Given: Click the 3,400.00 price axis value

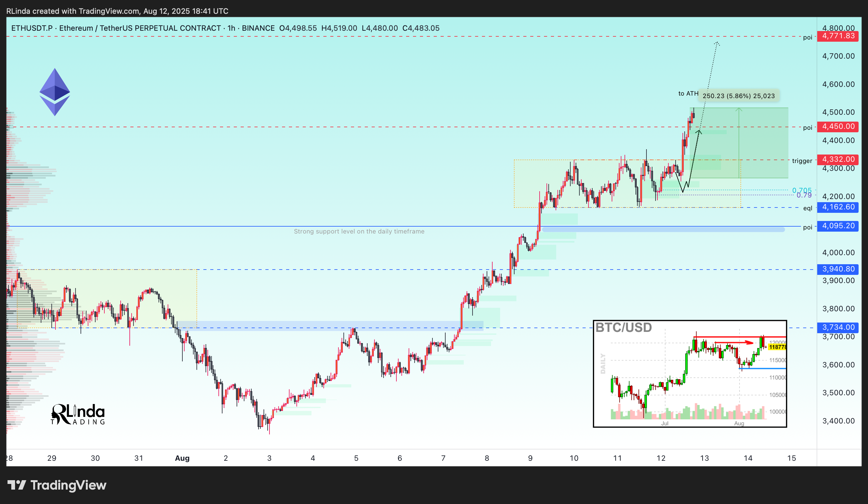Looking at the screenshot, I should [x=838, y=421].
